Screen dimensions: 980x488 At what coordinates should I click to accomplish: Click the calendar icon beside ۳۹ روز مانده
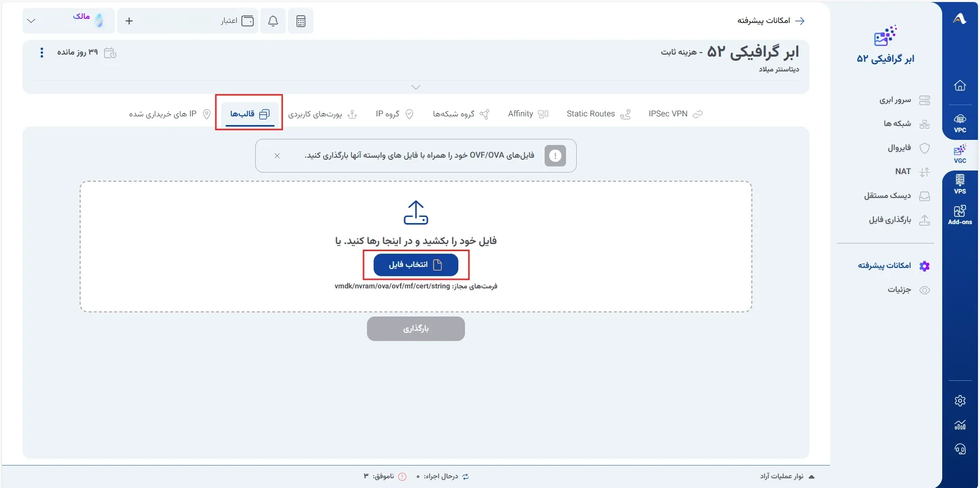pos(110,53)
